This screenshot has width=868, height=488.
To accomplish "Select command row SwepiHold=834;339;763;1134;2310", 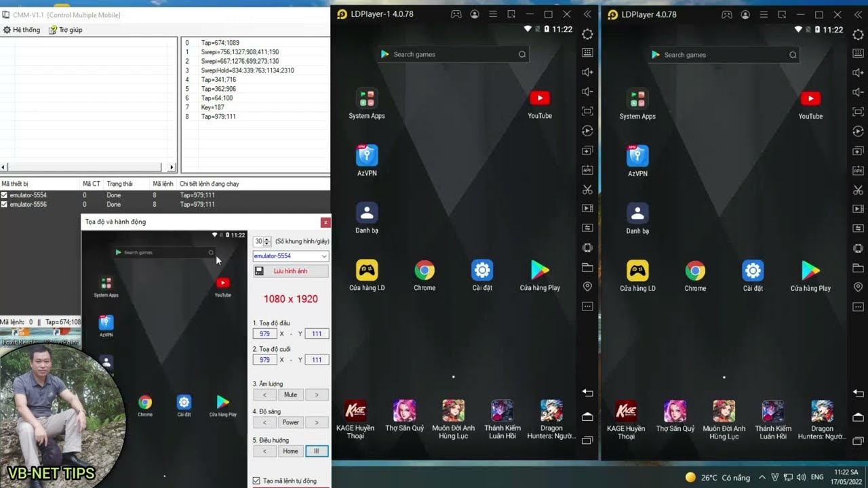I will pos(248,70).
